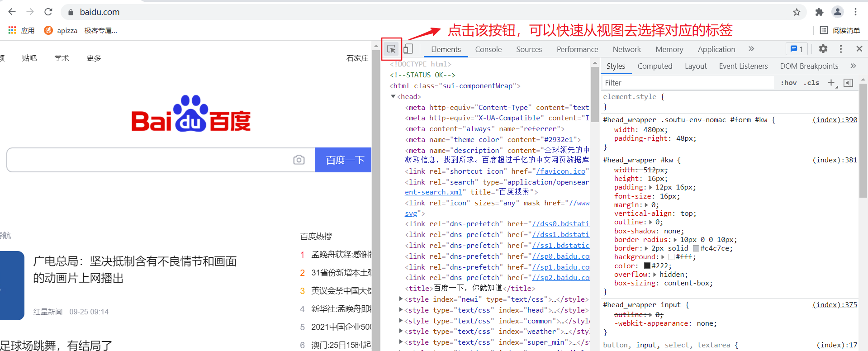Collapse the head element node
This screenshot has height=351, width=868.
(x=393, y=96)
